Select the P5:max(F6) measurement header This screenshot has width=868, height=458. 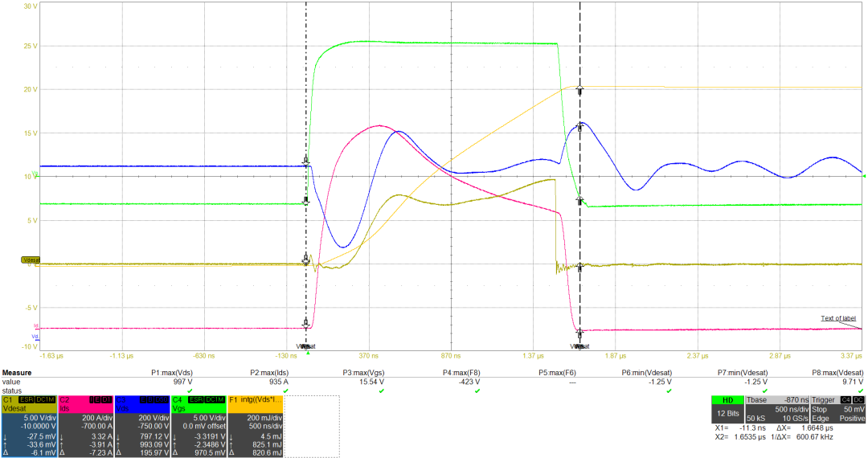point(557,373)
